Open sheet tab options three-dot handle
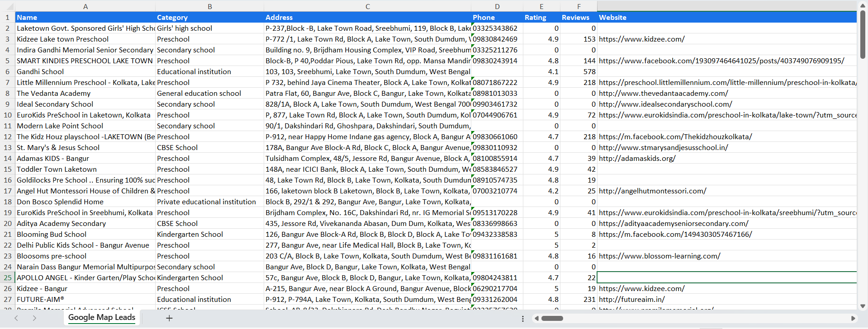The image size is (868, 329). (523, 319)
